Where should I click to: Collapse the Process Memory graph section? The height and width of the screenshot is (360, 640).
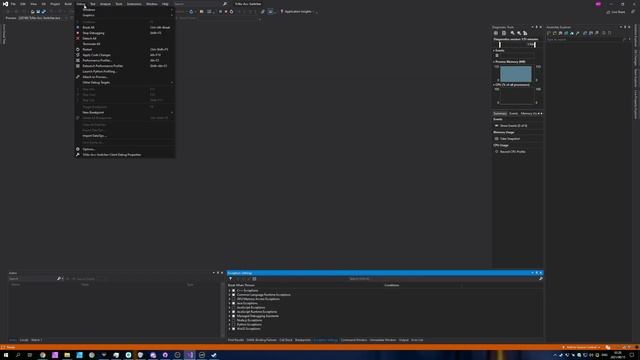(494, 62)
